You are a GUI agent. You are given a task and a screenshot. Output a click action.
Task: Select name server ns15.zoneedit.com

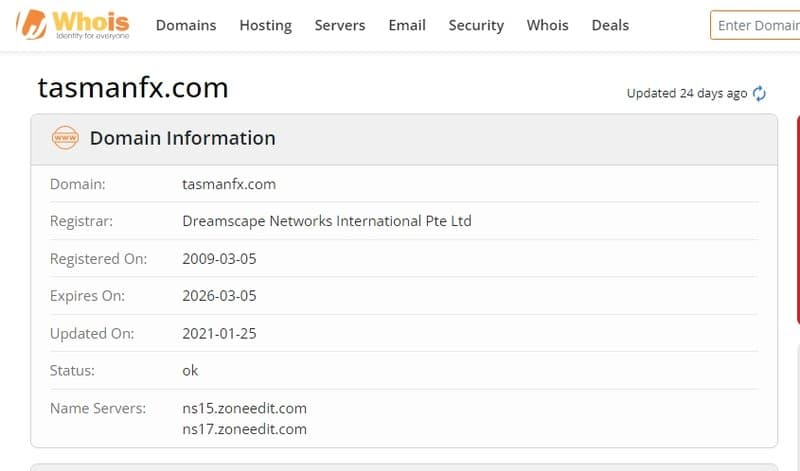[244, 408]
